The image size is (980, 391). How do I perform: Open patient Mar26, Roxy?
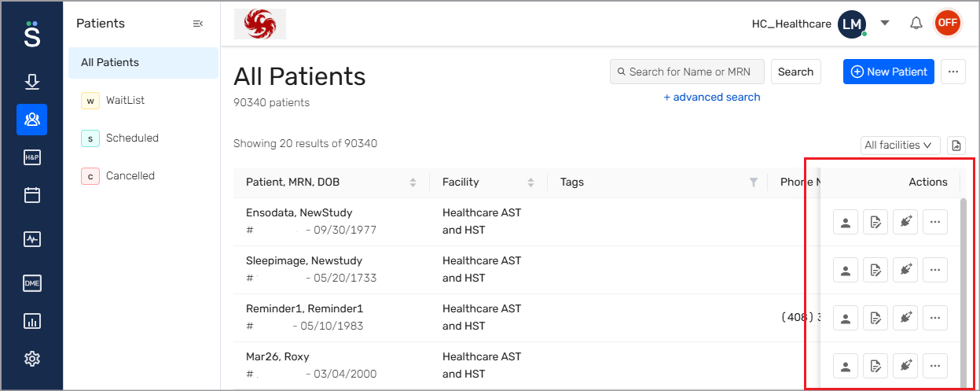(x=277, y=356)
